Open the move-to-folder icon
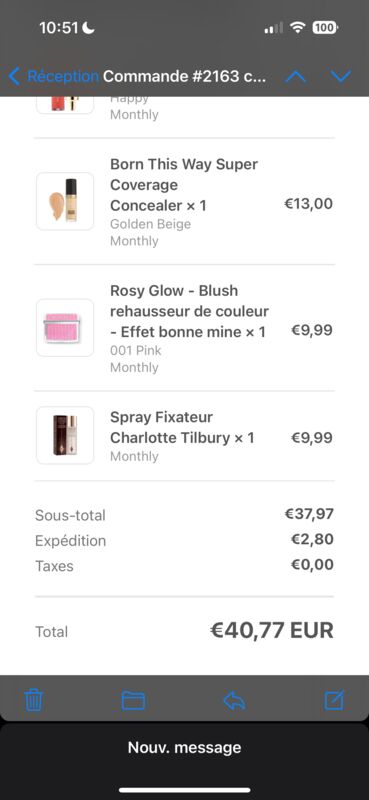Screen dimensions: 369x800 pyautogui.click(x=133, y=701)
